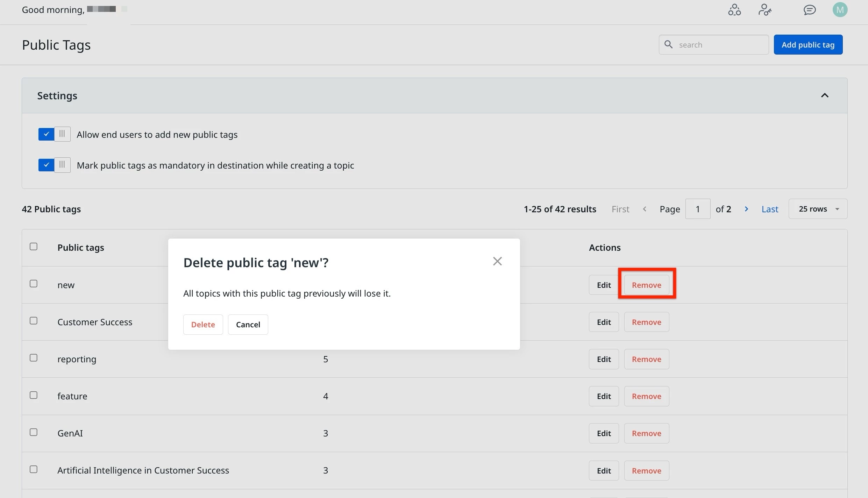Cancel the delete tag dialog
The width and height of the screenshot is (868, 498).
(248, 325)
